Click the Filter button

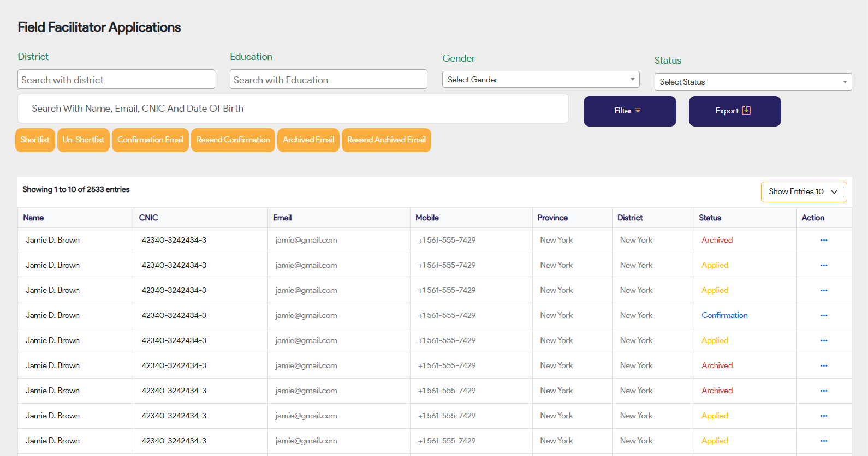(629, 111)
